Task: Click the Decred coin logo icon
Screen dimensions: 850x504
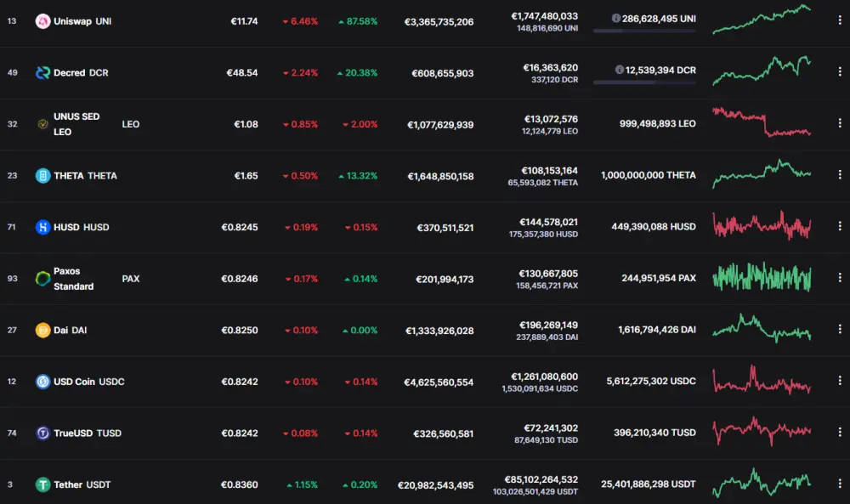Action: tap(42, 72)
